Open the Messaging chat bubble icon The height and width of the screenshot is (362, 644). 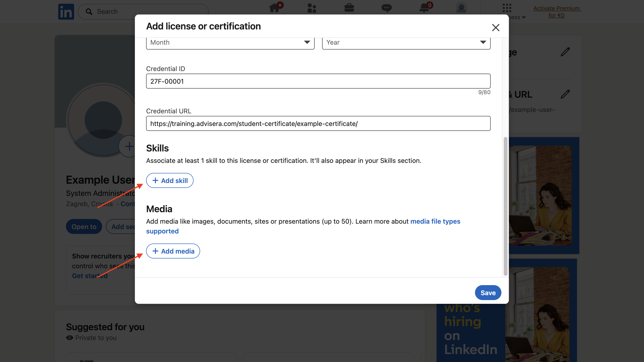click(x=386, y=8)
